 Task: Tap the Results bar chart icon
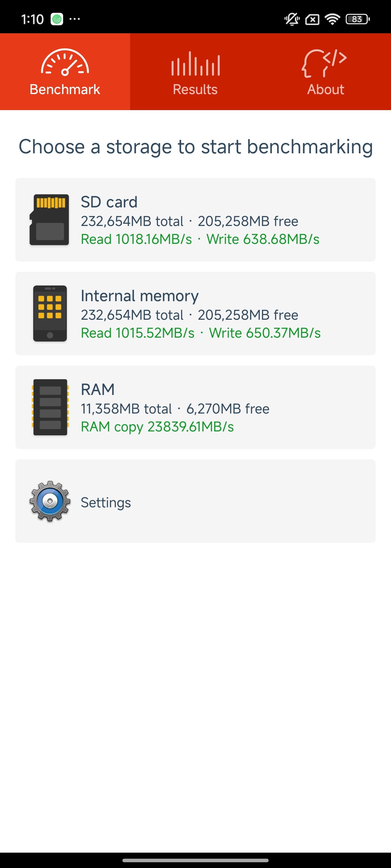195,64
